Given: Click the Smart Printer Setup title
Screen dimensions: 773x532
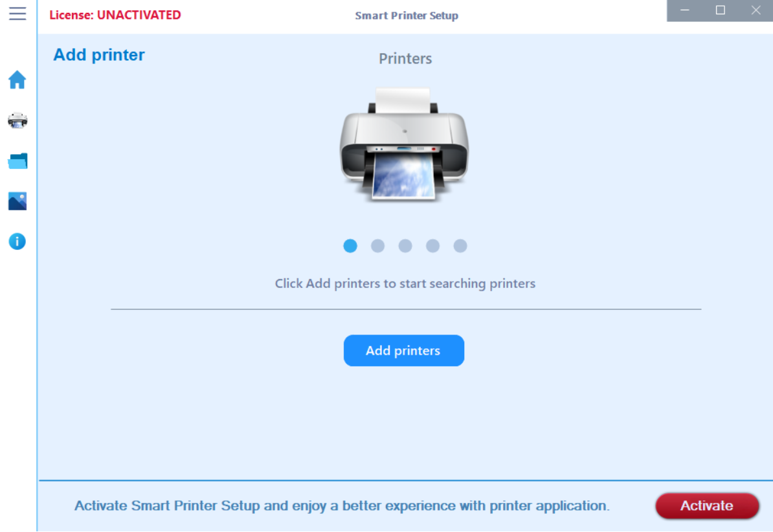Looking at the screenshot, I should (x=407, y=15).
